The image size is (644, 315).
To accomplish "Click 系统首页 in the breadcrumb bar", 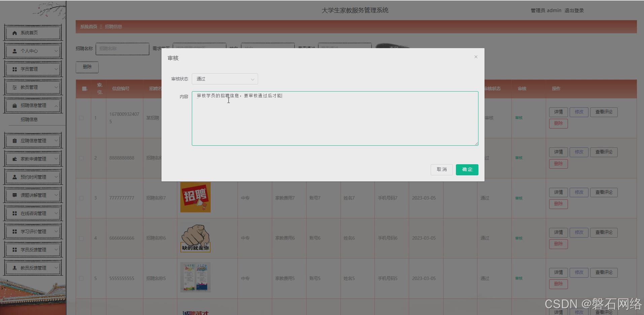I will tap(88, 27).
